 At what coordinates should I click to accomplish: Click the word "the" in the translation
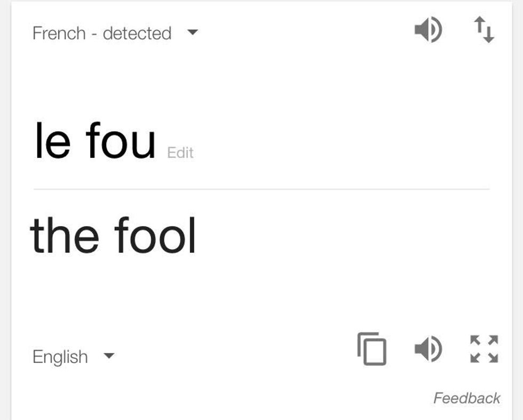[65, 235]
